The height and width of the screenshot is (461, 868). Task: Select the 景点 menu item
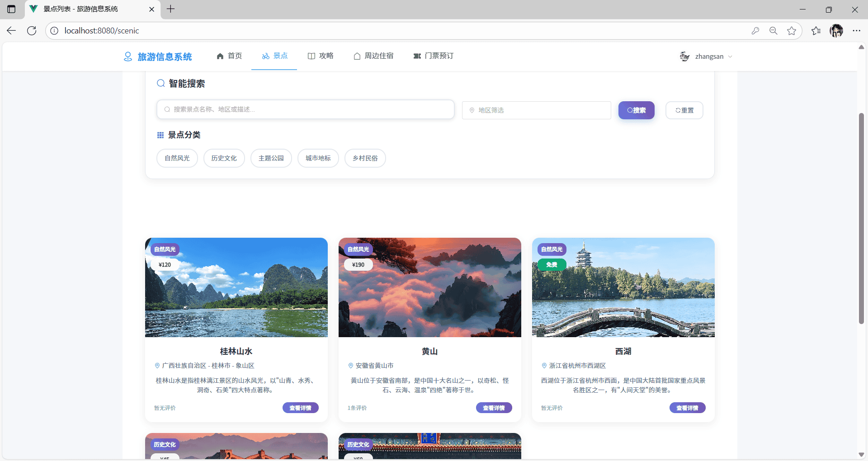[274, 56]
